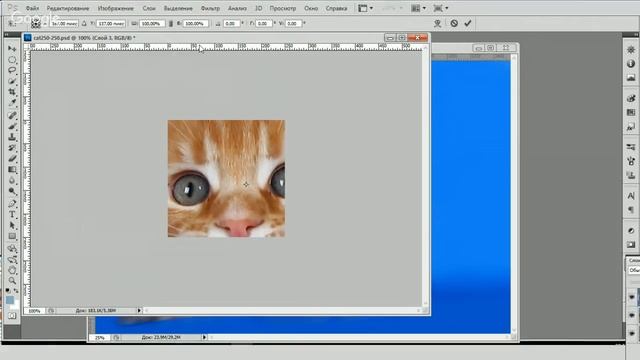Open the Navigator panel icon
This screenshot has width=640, height=360.
coord(631,50)
